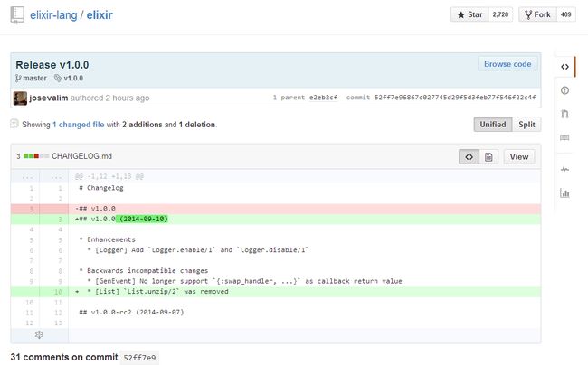View the 2,728 stargazers count
This screenshot has width=588, height=365.
(x=500, y=14)
